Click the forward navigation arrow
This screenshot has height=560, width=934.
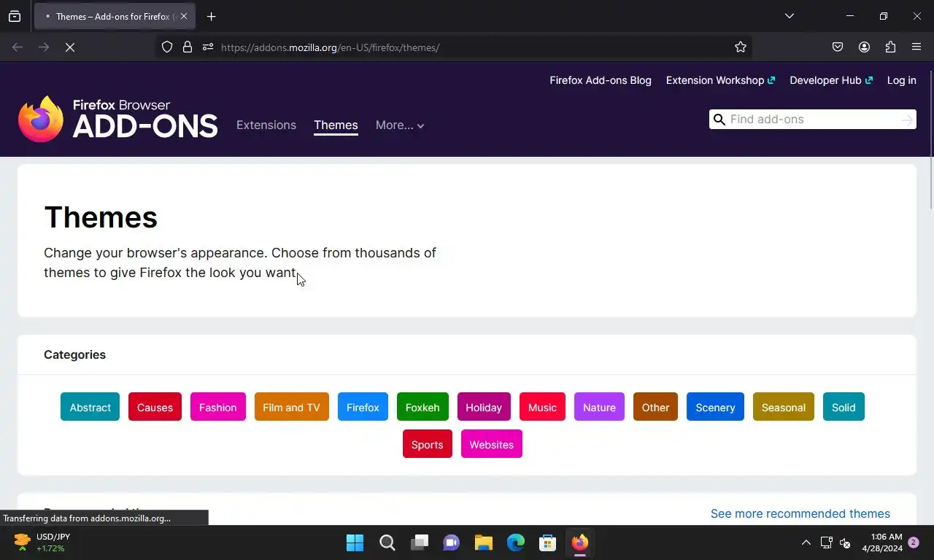[x=44, y=47]
